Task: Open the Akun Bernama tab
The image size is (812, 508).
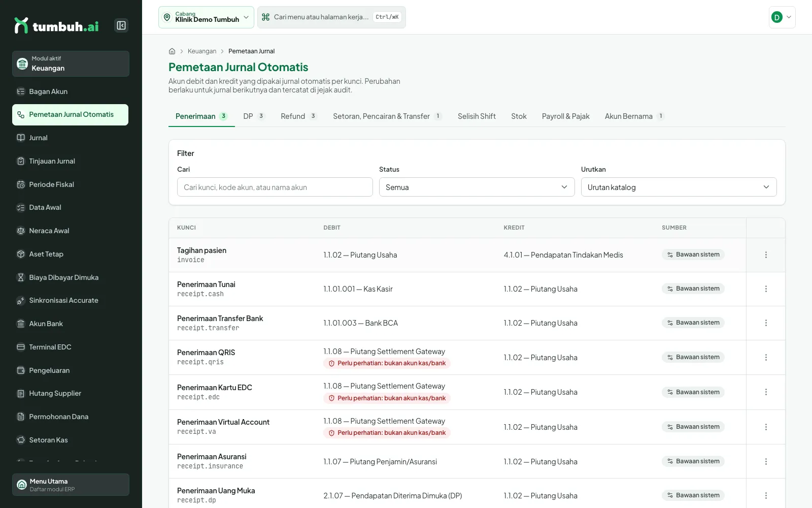Action: [x=634, y=116]
